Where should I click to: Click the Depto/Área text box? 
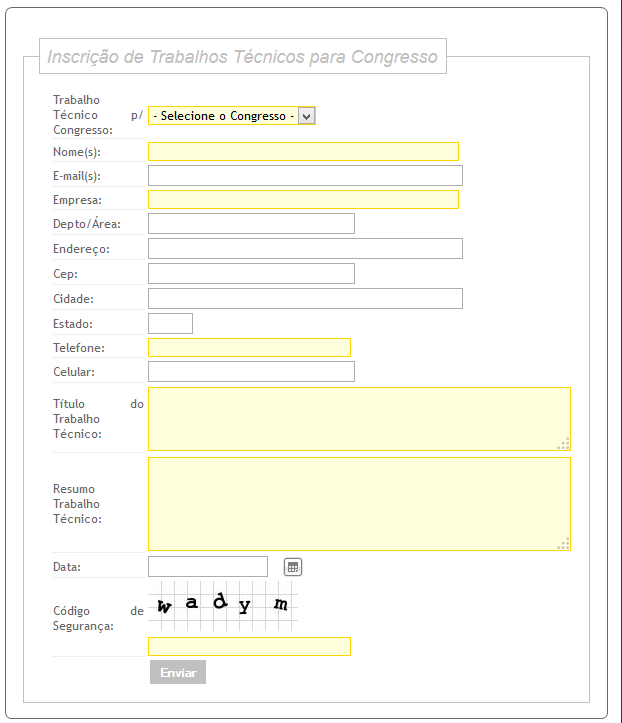coord(251,224)
